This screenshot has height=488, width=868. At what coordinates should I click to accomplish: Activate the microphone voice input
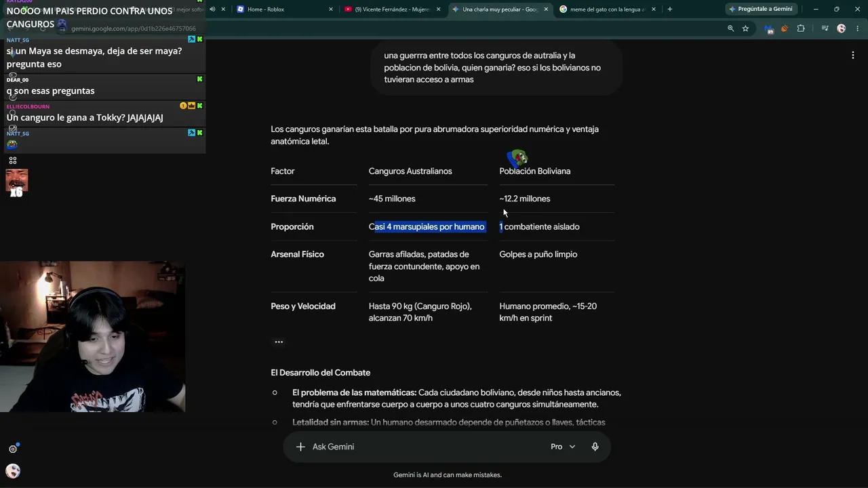coord(595,447)
